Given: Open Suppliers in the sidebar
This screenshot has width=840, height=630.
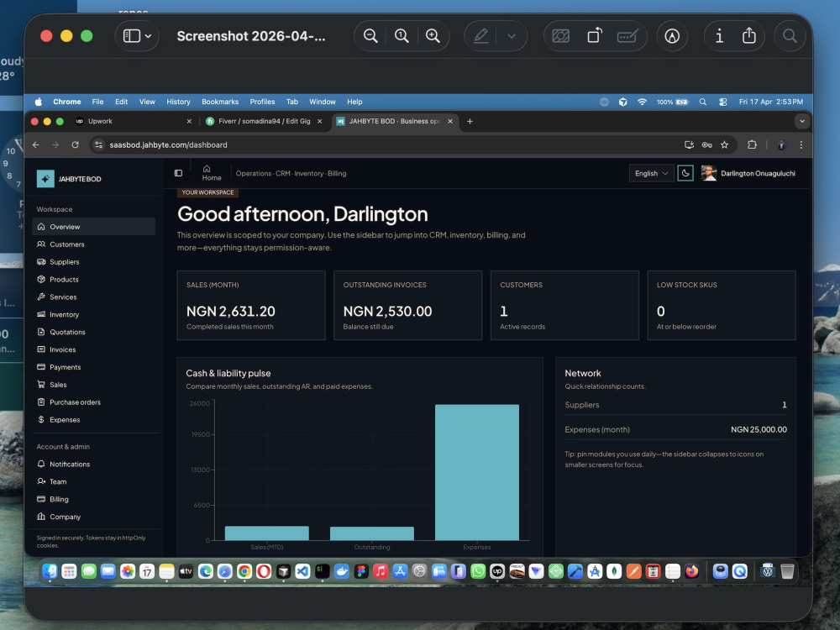Looking at the screenshot, I should [x=94, y=262].
